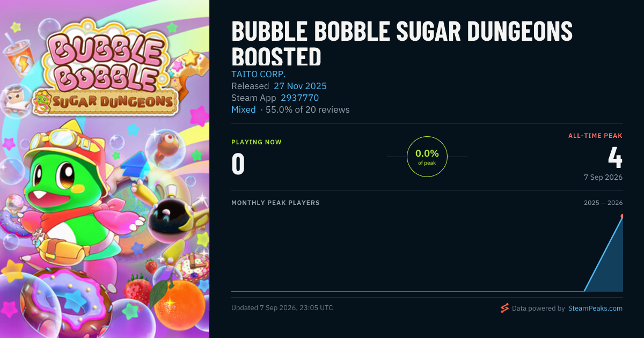Open the SteamPeaks.com link
The image size is (644, 338).
(595, 308)
